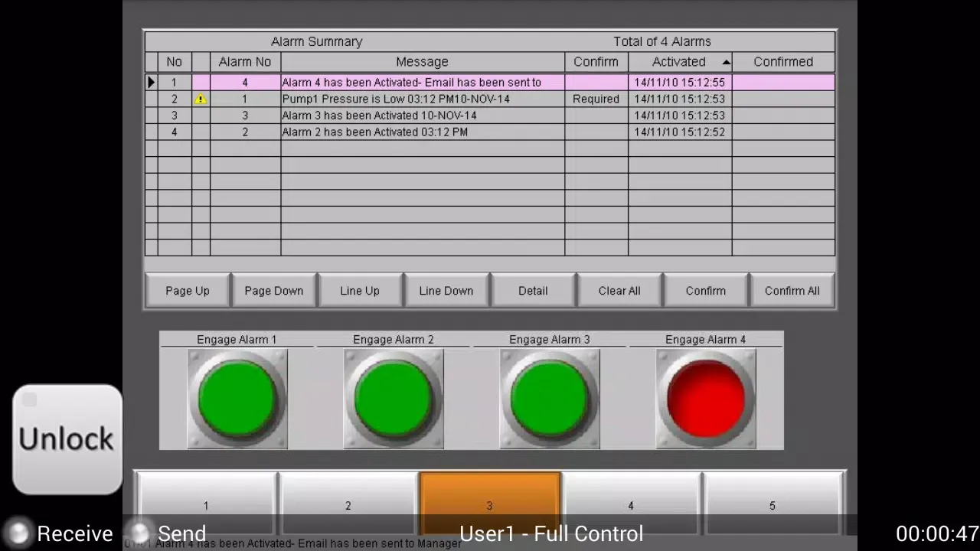
Task: Click the Confirm column header
Action: (596, 62)
